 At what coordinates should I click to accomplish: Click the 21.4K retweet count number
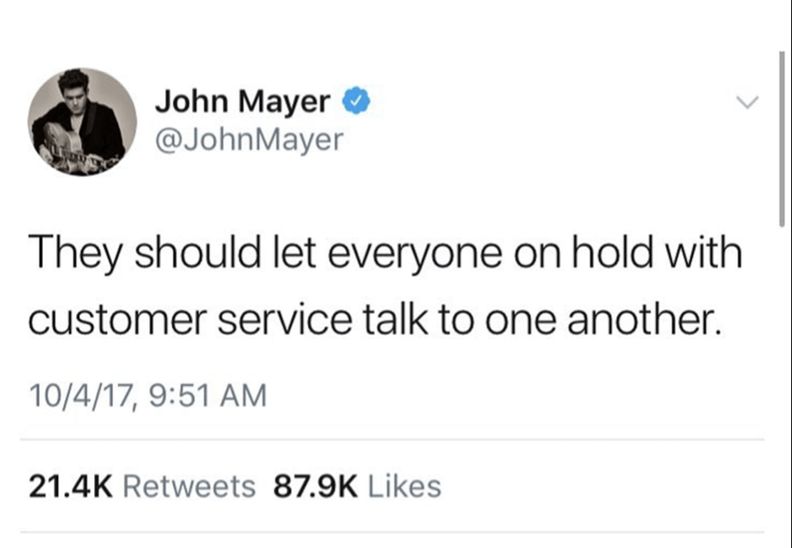(71, 487)
